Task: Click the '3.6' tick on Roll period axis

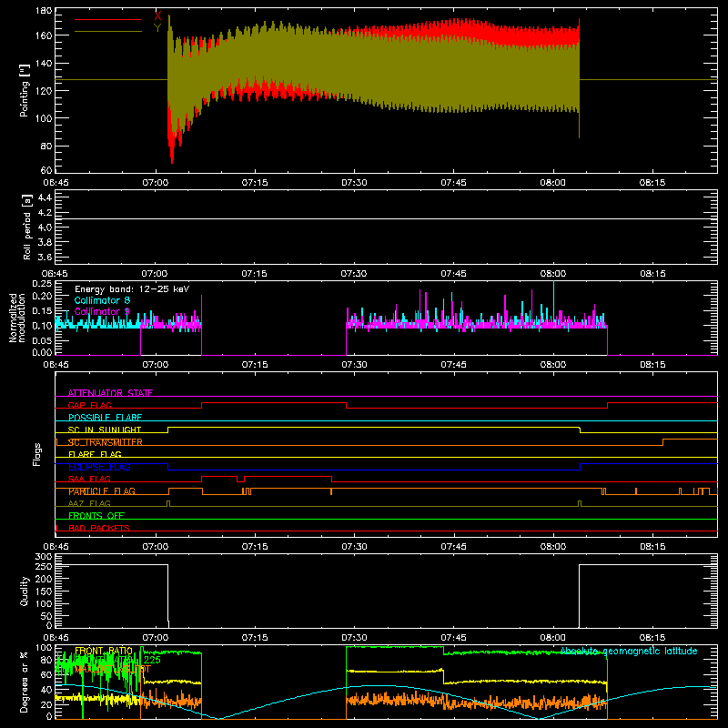Action: click(45, 257)
